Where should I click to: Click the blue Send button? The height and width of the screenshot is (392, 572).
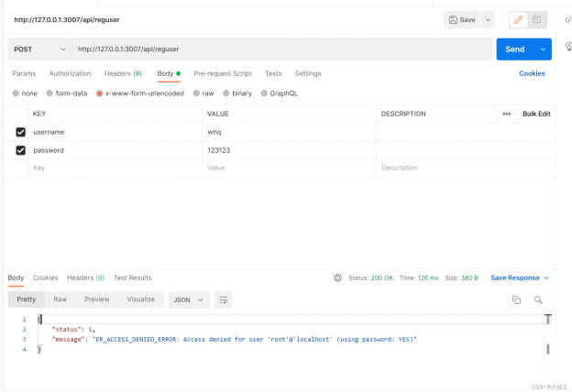point(515,49)
